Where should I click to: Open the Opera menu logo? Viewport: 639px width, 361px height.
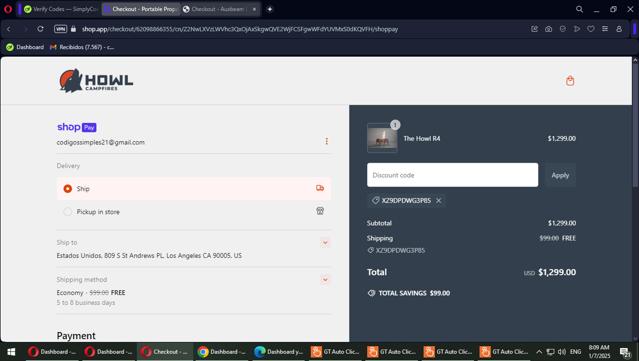8,9
